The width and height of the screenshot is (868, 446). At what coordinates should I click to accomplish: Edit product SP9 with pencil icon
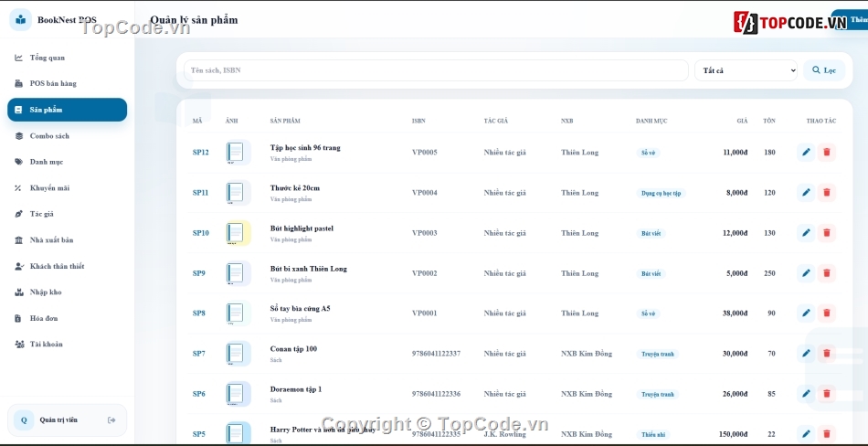806,273
